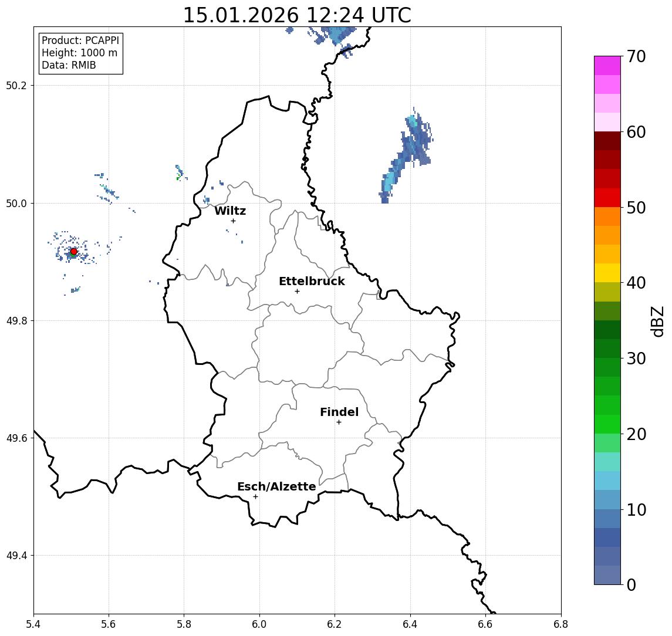Click the Findel station label

[x=339, y=412]
